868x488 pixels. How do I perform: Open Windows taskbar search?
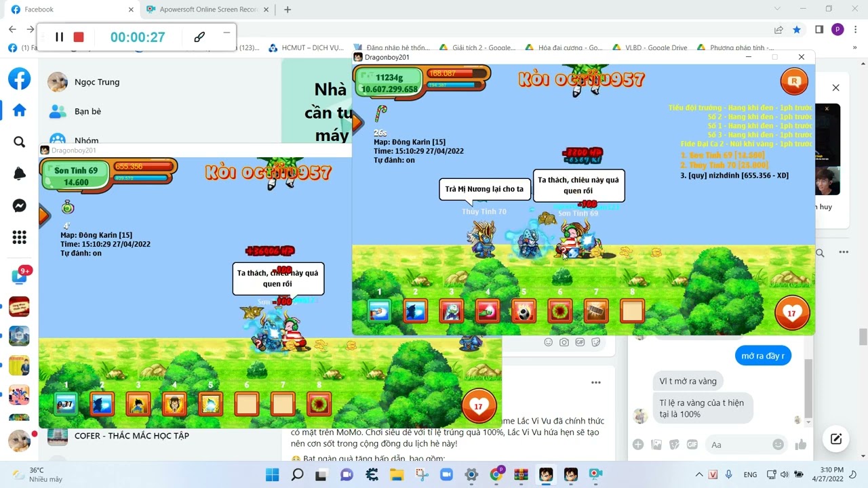297,474
